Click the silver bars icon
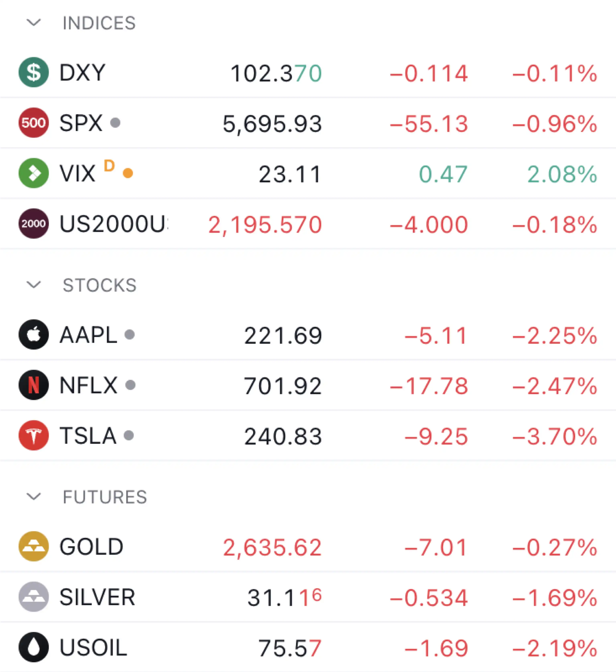The image size is (616, 672). coord(33,597)
